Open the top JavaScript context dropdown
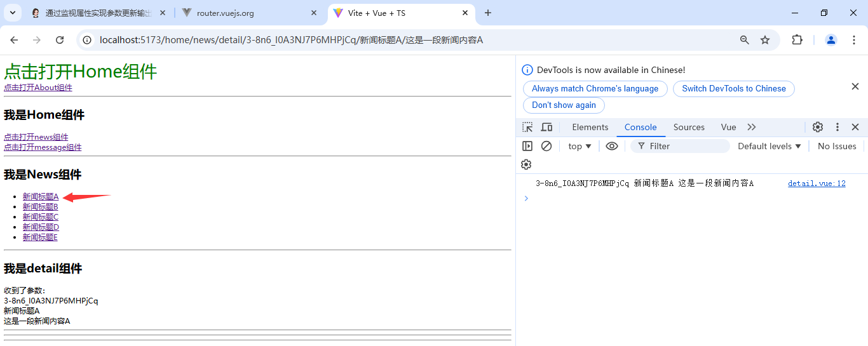Screen dimensions: 868x346 580,146
